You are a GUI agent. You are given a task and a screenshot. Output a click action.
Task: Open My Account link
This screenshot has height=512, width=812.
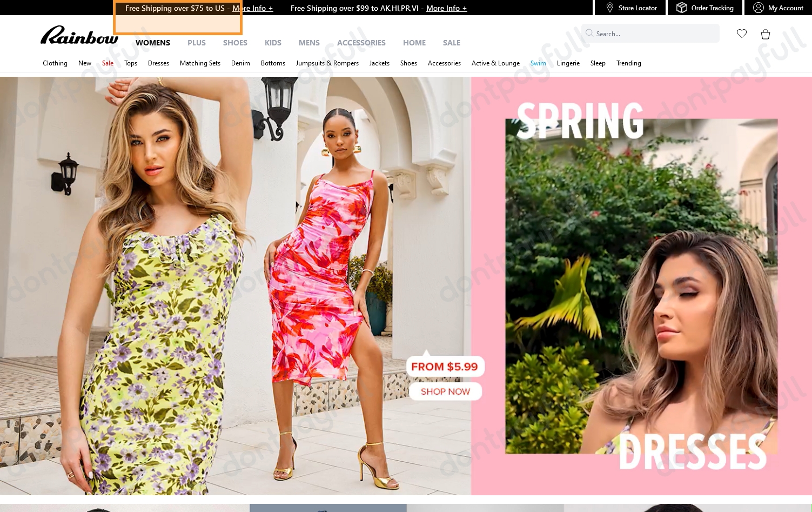(x=786, y=8)
